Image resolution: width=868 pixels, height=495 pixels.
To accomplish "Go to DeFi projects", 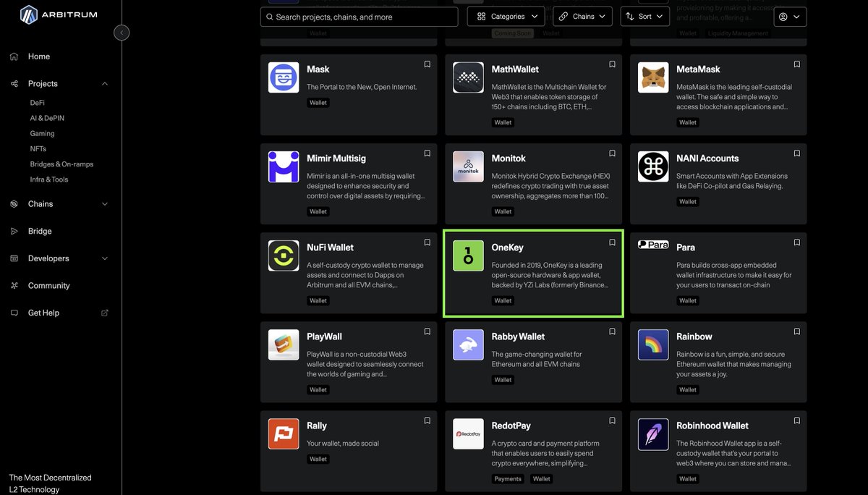I will pos(38,103).
